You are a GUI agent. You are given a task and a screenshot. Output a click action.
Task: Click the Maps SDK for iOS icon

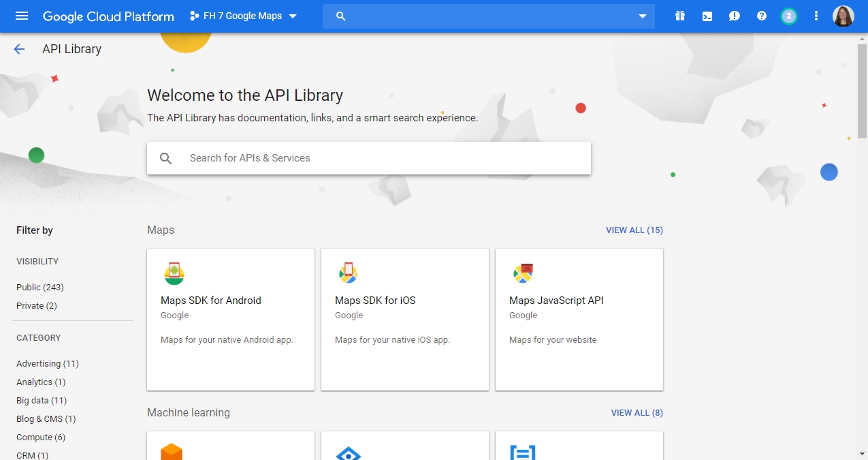click(x=349, y=273)
